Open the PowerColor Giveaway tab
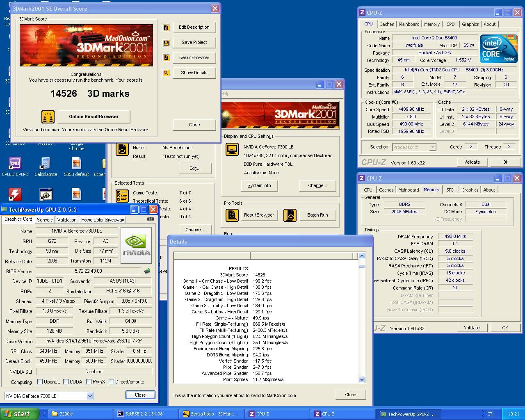525x420 pixels. point(103,220)
